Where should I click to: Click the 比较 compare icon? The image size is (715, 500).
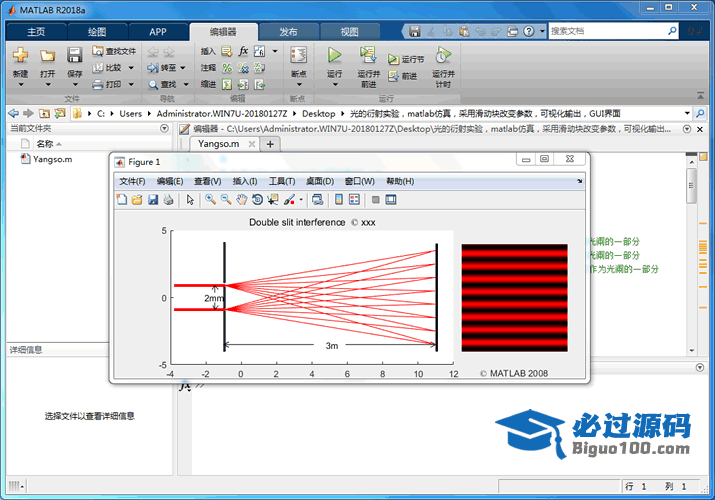click(98, 68)
